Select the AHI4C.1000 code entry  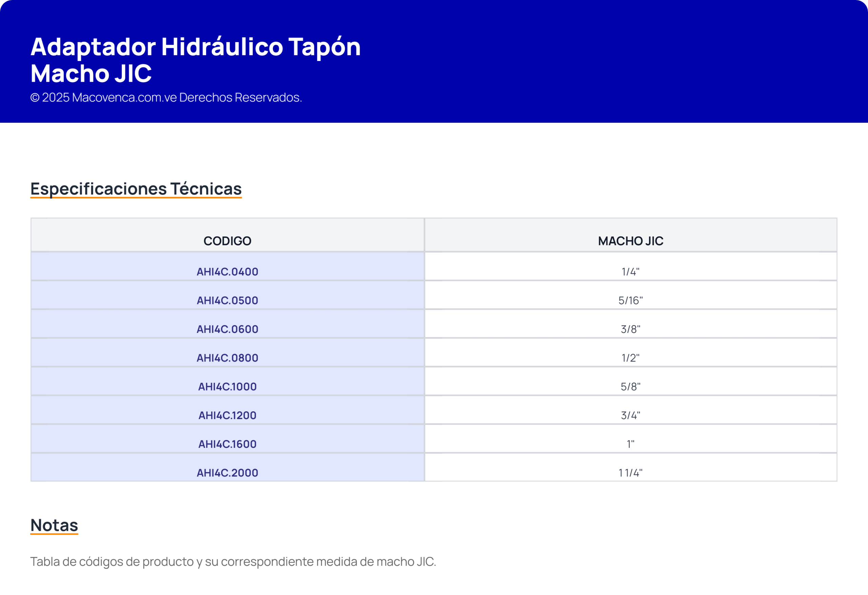tap(227, 386)
